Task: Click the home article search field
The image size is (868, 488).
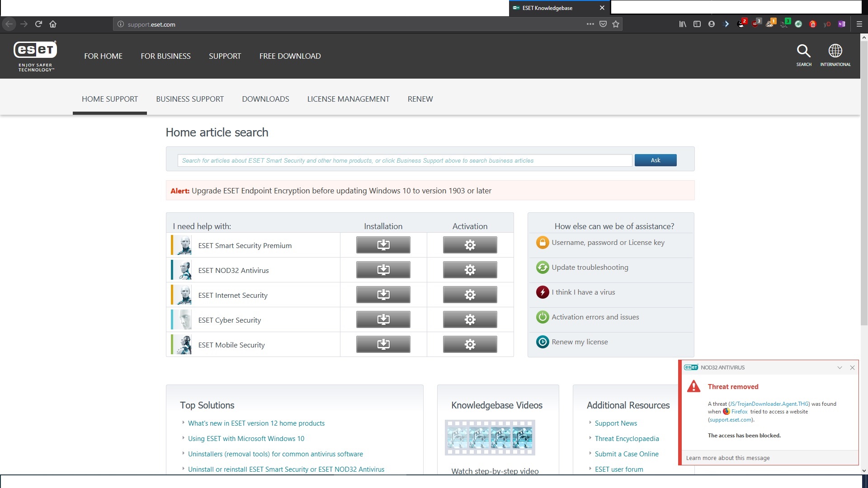Action: (x=405, y=160)
